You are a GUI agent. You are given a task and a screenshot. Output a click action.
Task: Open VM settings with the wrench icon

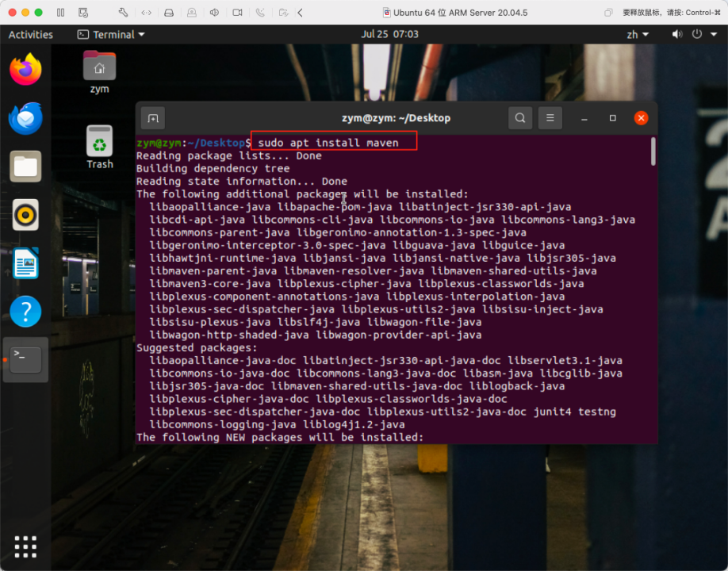tap(124, 11)
